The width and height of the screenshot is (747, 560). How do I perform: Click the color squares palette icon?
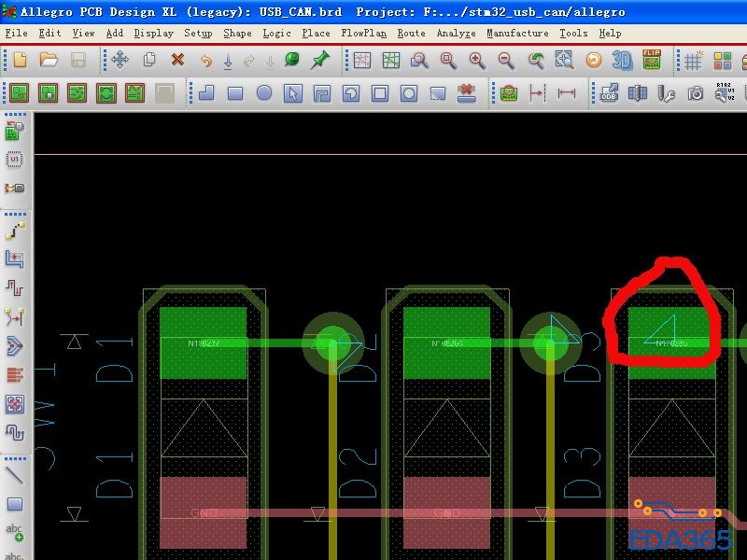click(x=722, y=61)
